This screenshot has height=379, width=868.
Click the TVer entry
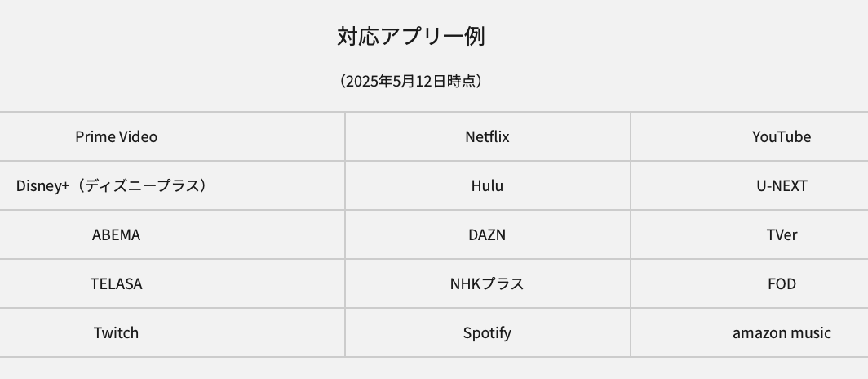coord(782,235)
